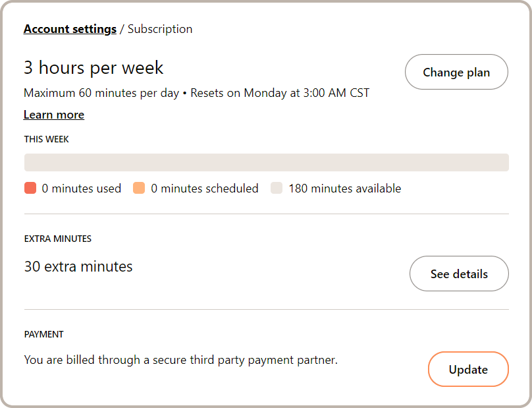Click the Change plan button
Image resolution: width=532 pixels, height=408 pixels.
[456, 73]
